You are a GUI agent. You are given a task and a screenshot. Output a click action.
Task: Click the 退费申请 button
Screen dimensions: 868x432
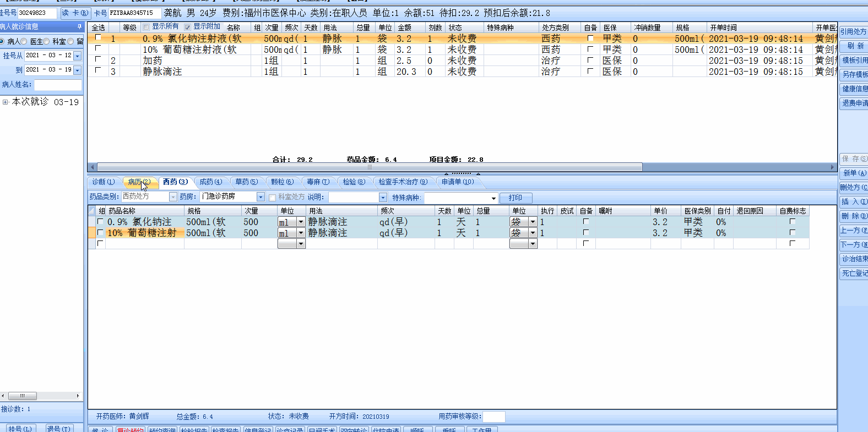(855, 103)
